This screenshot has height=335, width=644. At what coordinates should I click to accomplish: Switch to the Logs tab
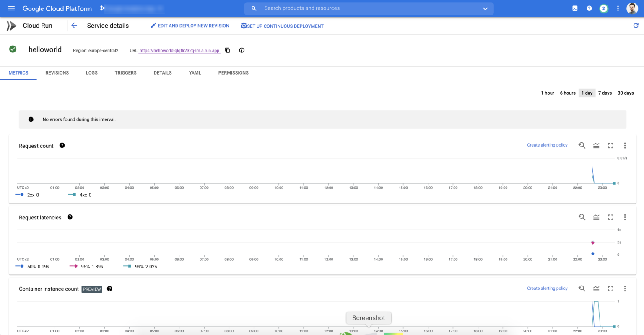pos(92,73)
